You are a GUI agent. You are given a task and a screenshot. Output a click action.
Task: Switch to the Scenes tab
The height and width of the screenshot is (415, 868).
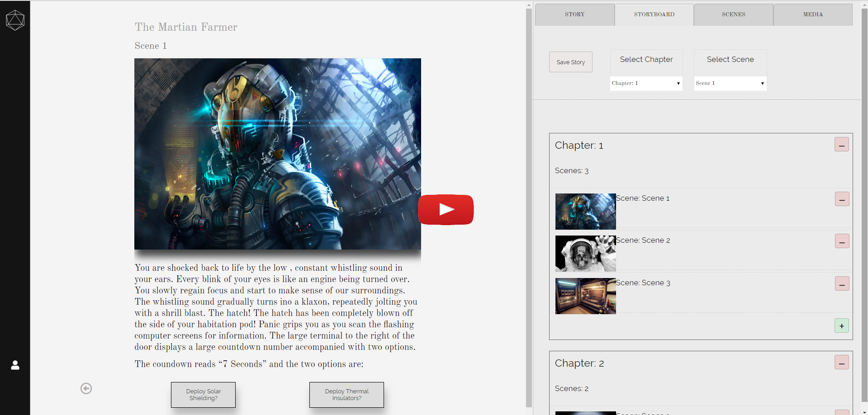(x=733, y=14)
